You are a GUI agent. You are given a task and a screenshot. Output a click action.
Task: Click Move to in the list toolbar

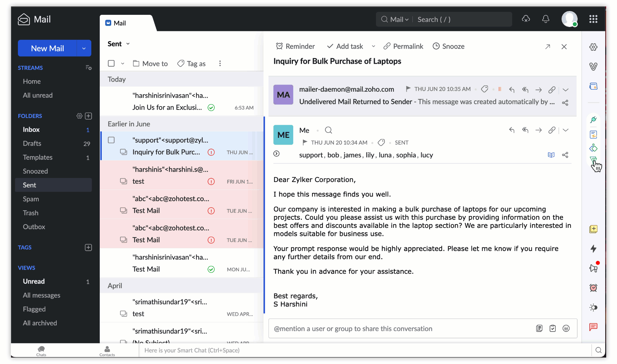(150, 64)
